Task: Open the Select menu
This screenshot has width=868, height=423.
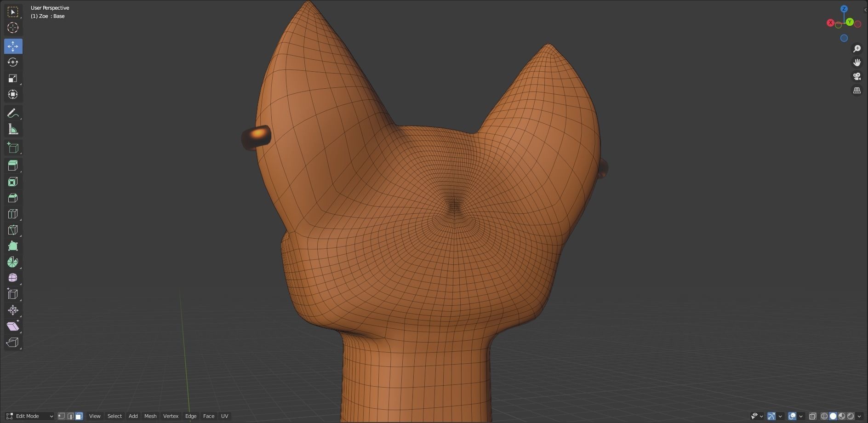Action: click(114, 416)
